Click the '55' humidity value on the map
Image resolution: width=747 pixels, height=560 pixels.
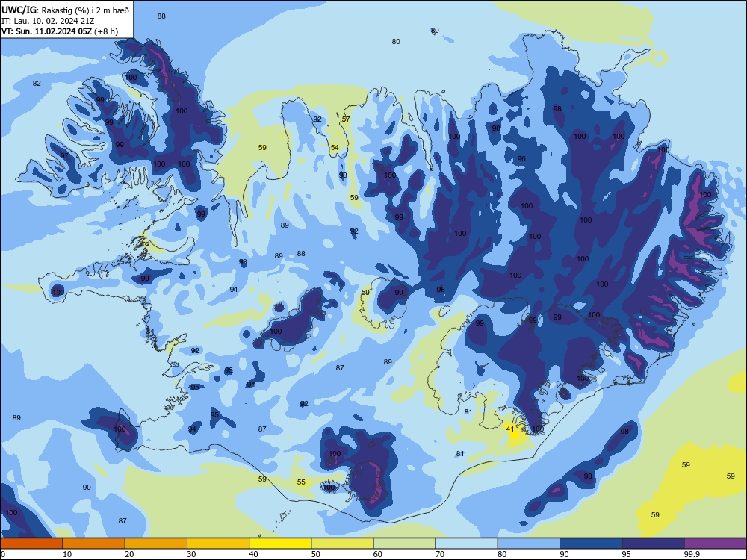(x=301, y=482)
